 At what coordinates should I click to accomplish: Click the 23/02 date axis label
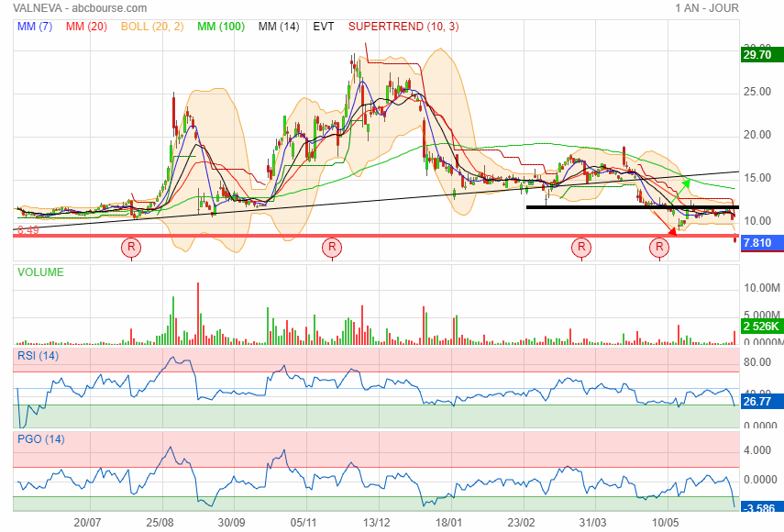click(x=521, y=523)
